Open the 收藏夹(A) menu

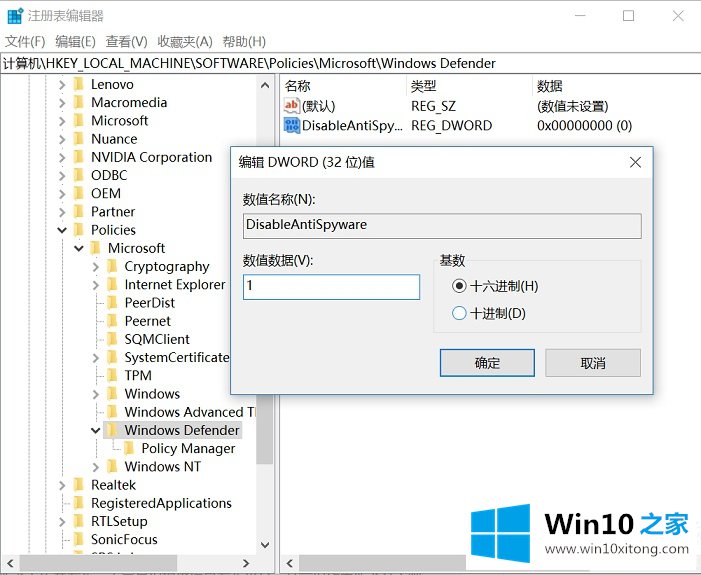[185, 42]
